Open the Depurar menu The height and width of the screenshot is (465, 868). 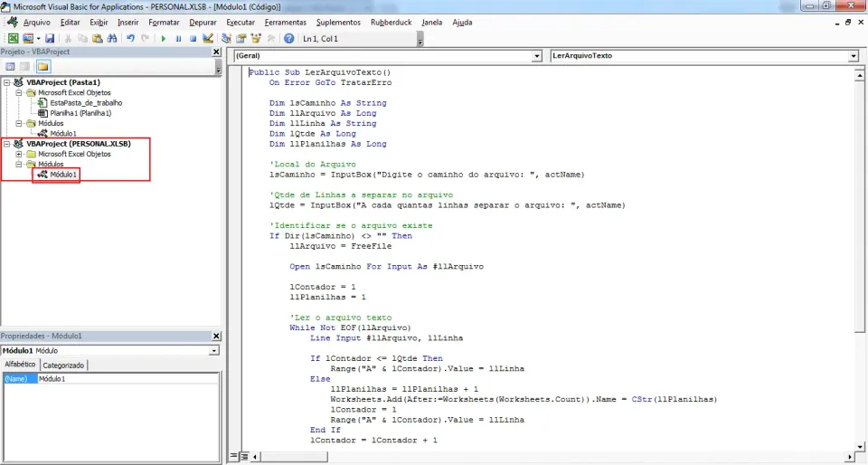(x=203, y=22)
